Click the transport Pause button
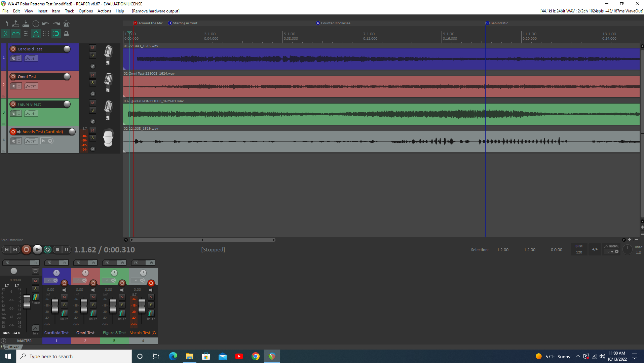Screen dimensions: 644x363 coord(67,249)
